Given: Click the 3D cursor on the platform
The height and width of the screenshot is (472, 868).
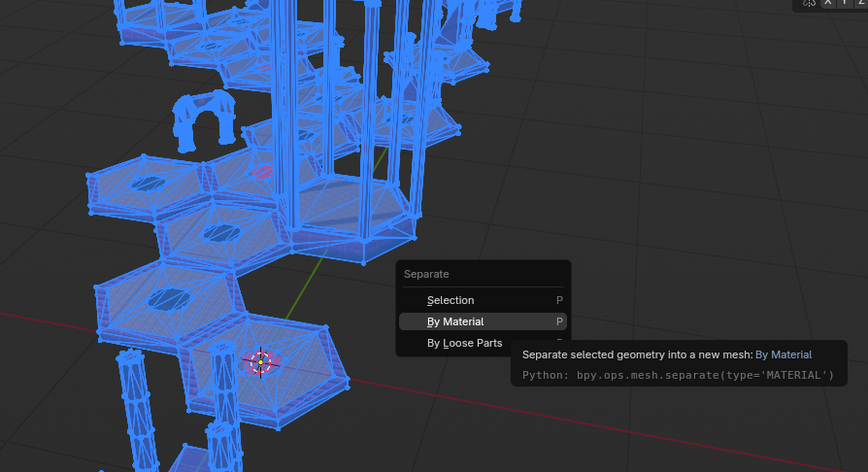Looking at the screenshot, I should pyautogui.click(x=259, y=361).
